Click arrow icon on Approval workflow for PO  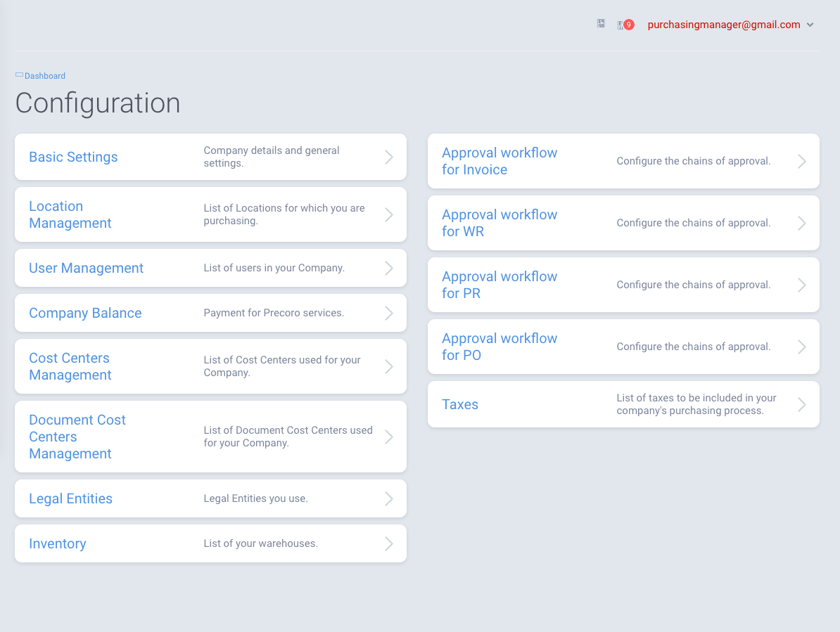[x=801, y=347]
